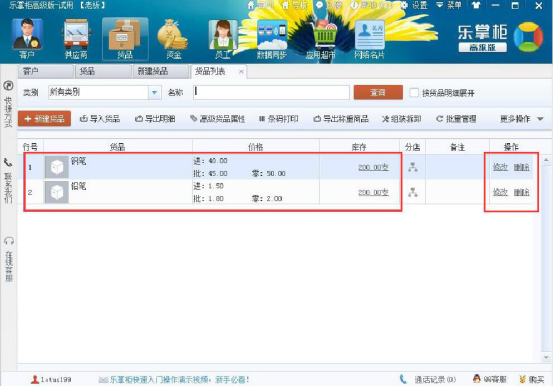Toggle 按货品明细展开 checkbox
This screenshot has height=386, width=553.
(x=414, y=93)
